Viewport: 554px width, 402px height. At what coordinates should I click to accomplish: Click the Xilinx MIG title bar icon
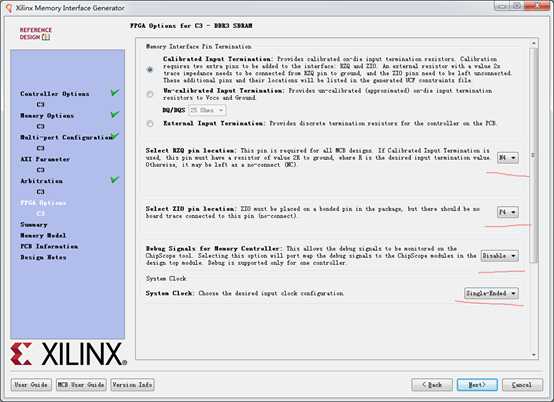(x=9, y=8)
